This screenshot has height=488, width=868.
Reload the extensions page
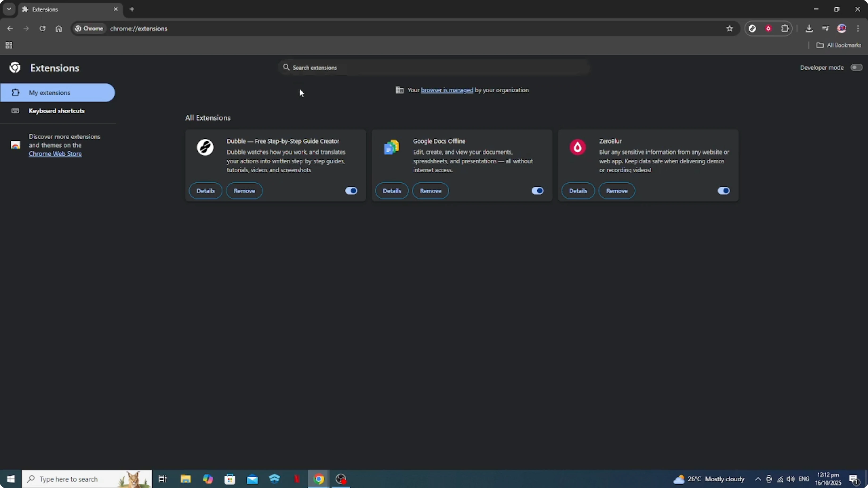[42, 29]
